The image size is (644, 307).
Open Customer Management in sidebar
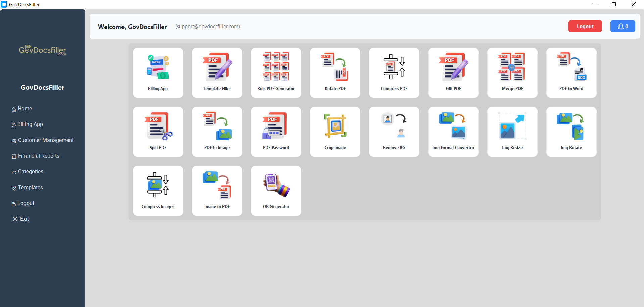[x=46, y=140]
